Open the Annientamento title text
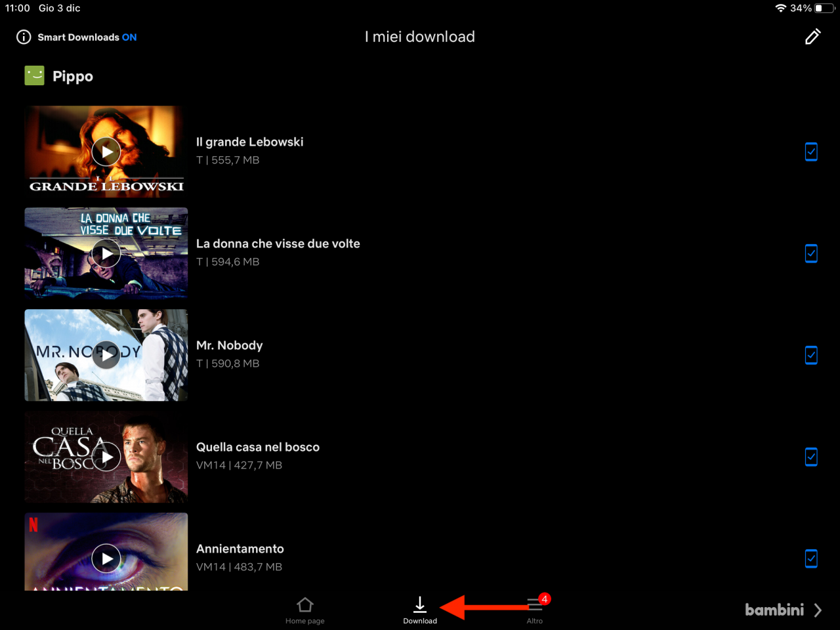Screen dimensions: 840x630 [240, 549]
